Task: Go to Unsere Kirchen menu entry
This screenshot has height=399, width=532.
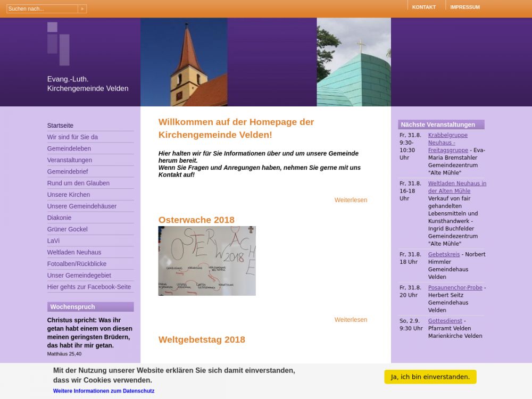Action: (69, 195)
